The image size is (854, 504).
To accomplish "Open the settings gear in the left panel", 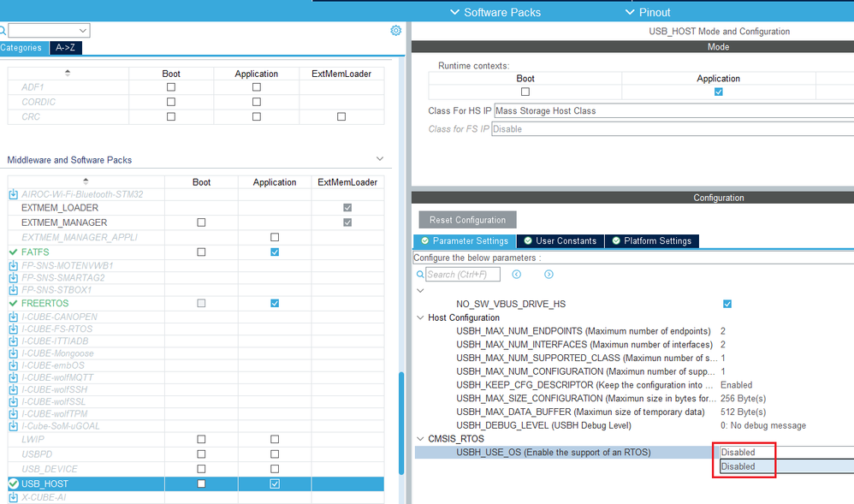I will (396, 31).
